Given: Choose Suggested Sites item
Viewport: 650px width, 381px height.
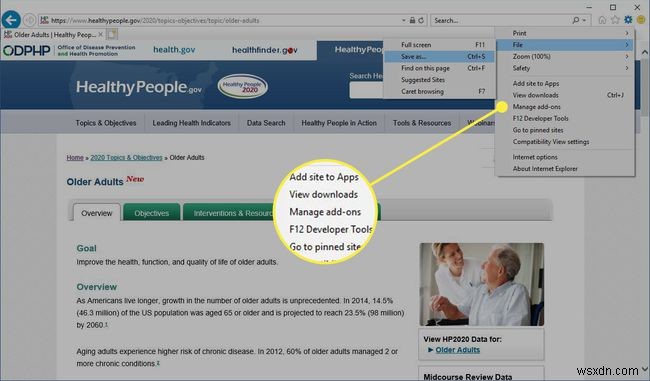Looking at the screenshot, I should tap(439, 80).
